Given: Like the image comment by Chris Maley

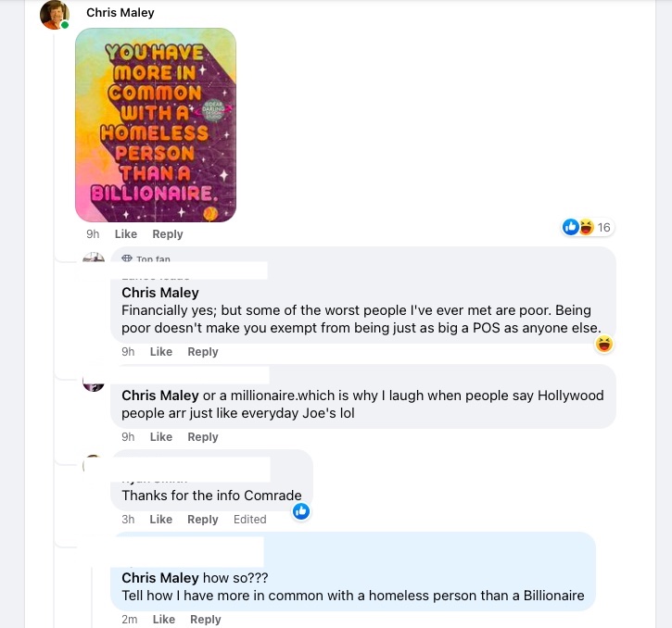Looking at the screenshot, I should (126, 234).
